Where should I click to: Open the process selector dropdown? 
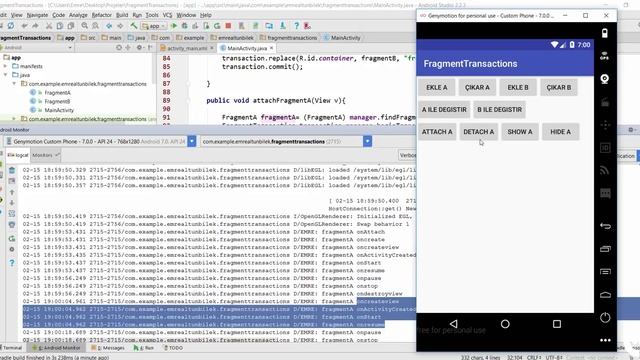pyautogui.click(x=367, y=141)
